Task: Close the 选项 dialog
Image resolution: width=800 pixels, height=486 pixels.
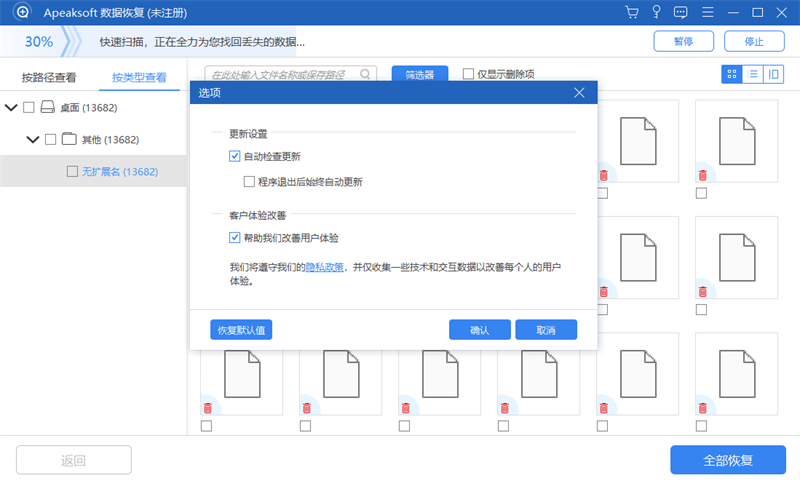Action: pos(579,93)
